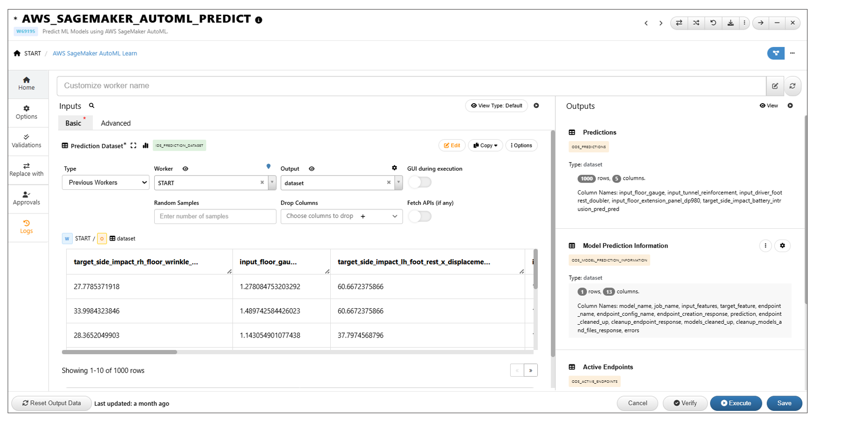Expand the Drop Columns dropdown
Image resolution: width=868 pixels, height=427 pixels.
395,216
